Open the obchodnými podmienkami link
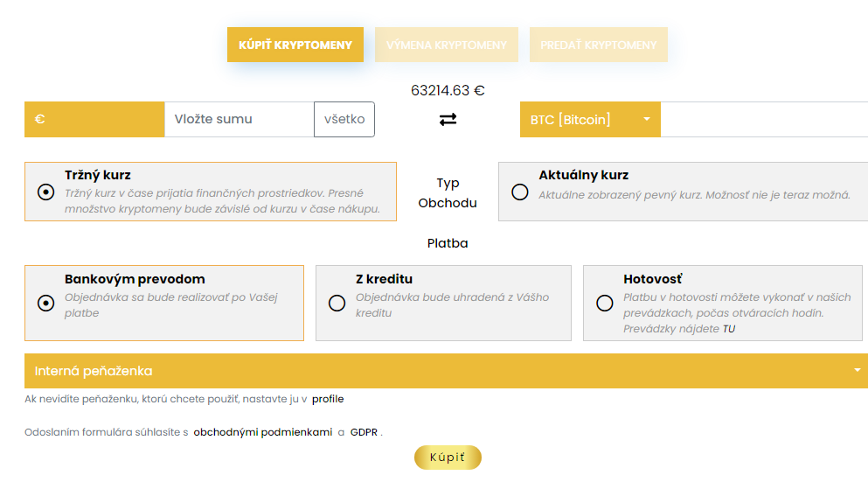Screen dimensions: 868x482 pos(262,431)
